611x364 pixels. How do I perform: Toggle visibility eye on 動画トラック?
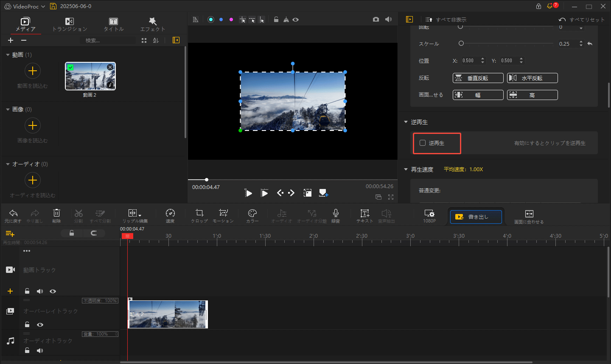pyautogui.click(x=53, y=291)
